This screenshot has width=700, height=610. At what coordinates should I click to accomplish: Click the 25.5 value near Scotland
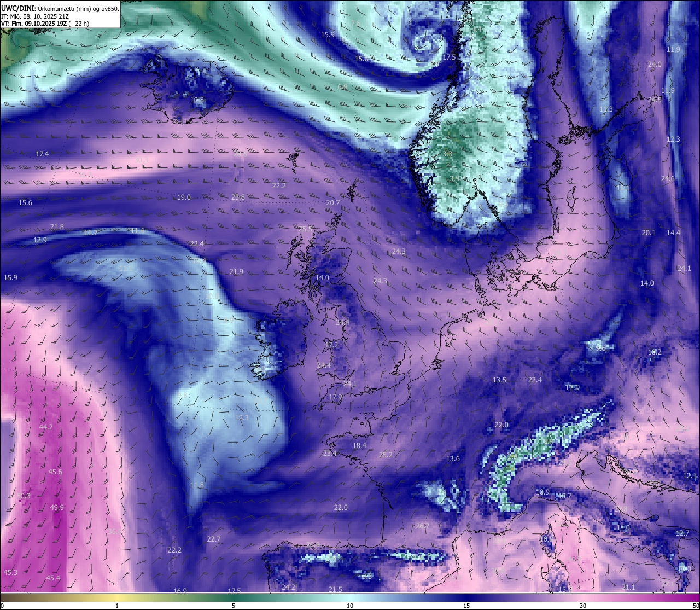[x=305, y=229]
